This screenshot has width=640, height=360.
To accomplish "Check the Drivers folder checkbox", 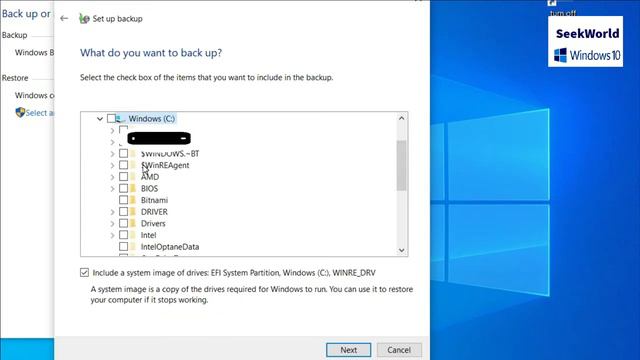I will click(123, 223).
